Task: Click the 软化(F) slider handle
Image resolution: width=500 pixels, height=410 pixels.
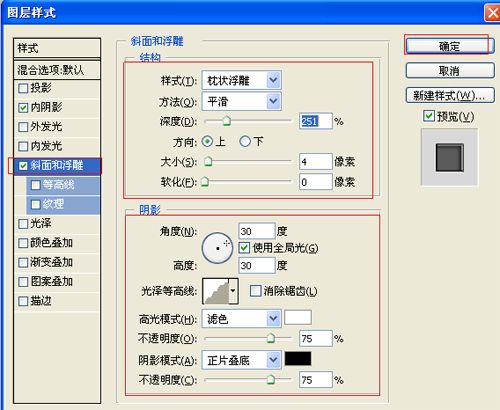Action: coord(205,182)
